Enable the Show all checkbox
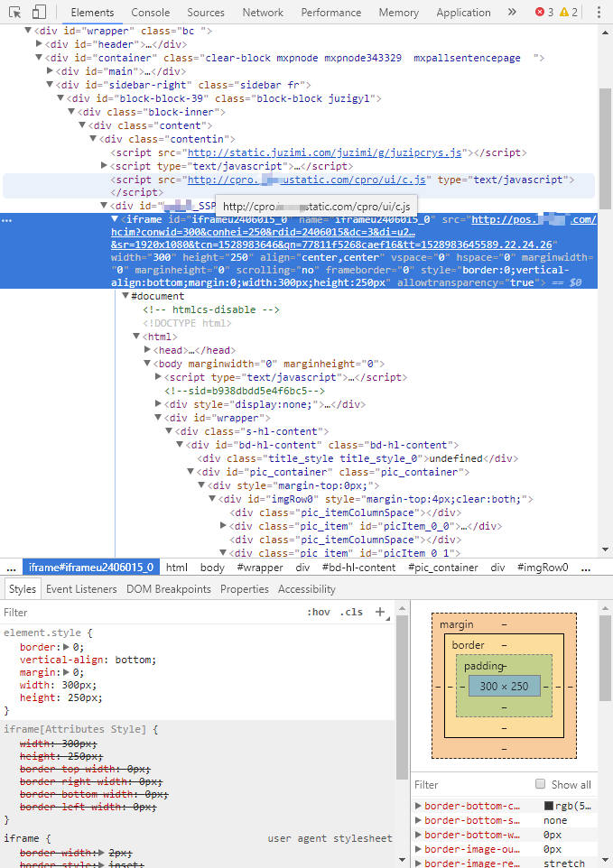The image size is (613, 868). click(541, 784)
